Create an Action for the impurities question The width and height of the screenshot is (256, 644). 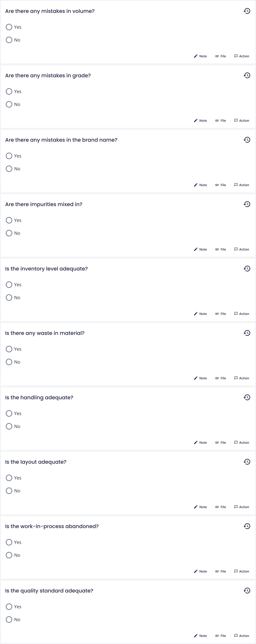tap(242, 249)
